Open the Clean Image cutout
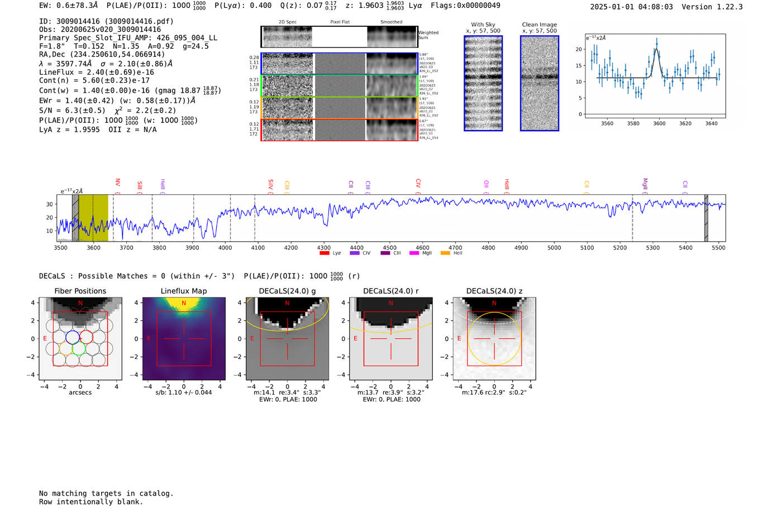The image size is (782, 532). point(540,84)
